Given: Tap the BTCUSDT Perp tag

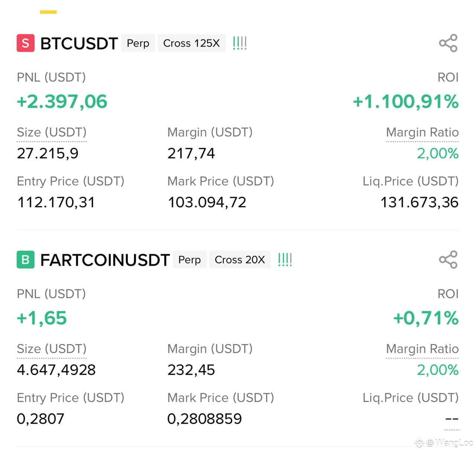Looking at the screenshot, I should coord(138,43).
